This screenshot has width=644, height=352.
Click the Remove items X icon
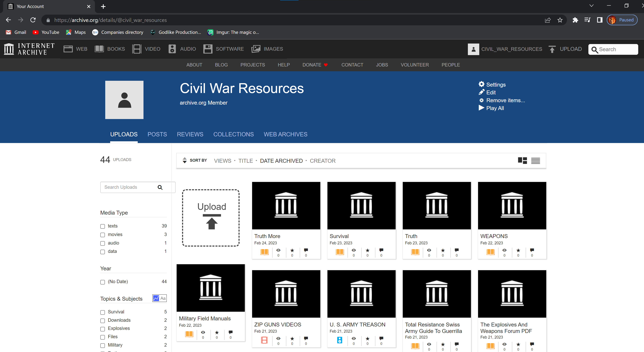click(481, 100)
